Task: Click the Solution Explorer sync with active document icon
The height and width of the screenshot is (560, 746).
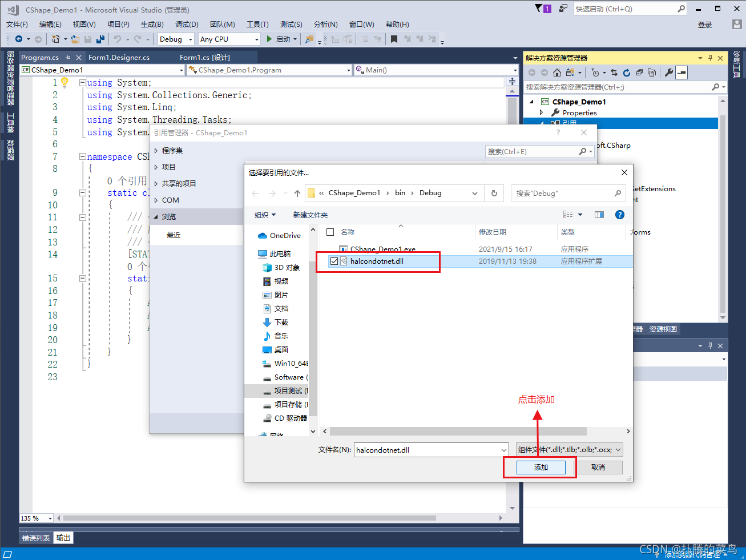Action: tap(614, 72)
